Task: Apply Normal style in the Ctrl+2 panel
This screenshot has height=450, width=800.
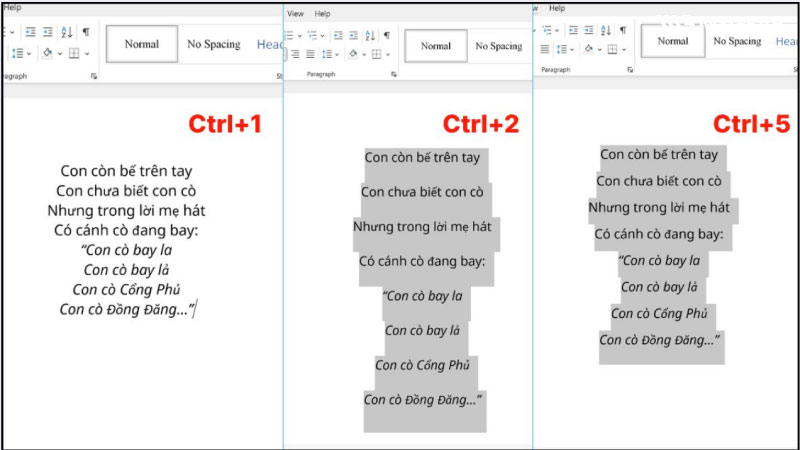Action: pos(436,46)
